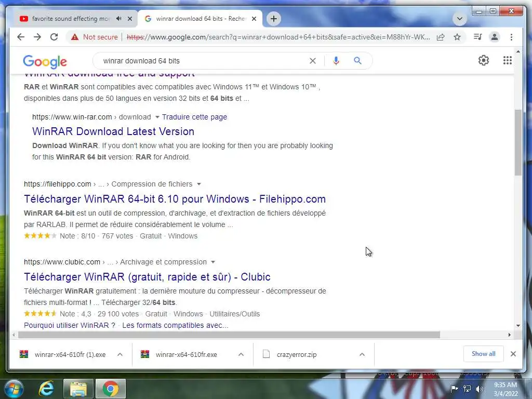532x399 pixels.
Task: Click the Google logo
Action: pyautogui.click(x=45, y=61)
